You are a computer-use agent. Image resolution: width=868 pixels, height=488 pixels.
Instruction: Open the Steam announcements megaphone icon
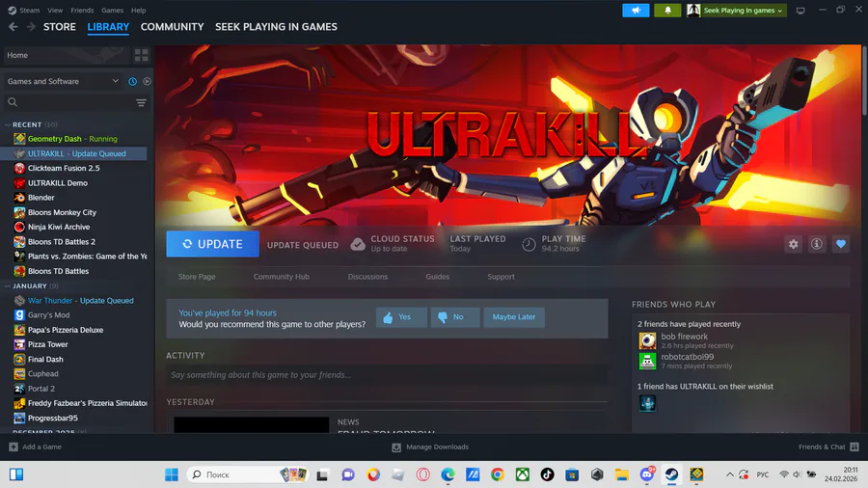pyautogui.click(x=636, y=10)
